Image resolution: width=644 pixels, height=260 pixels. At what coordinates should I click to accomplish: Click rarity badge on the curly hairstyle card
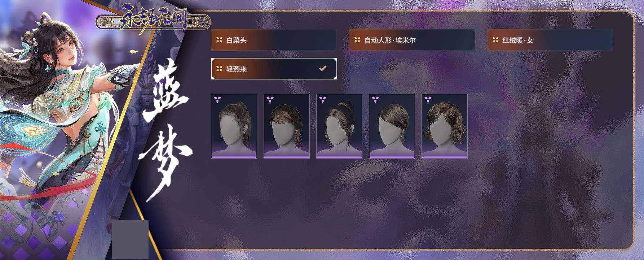[428, 100]
